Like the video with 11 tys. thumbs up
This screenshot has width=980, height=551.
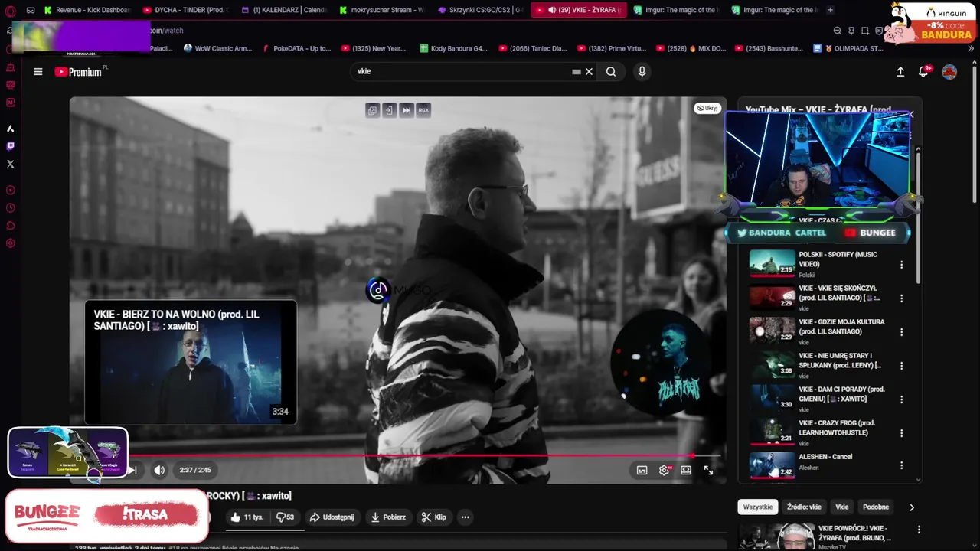247,517
